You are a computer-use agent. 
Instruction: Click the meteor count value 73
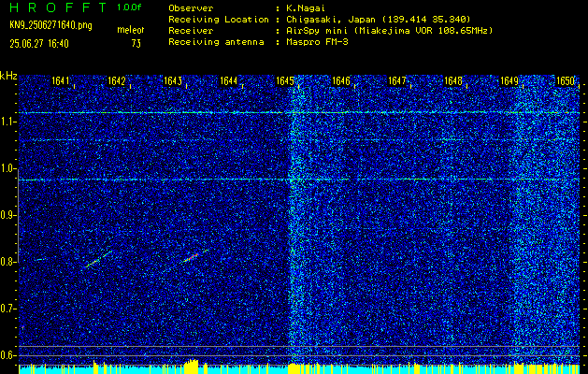click(x=136, y=44)
